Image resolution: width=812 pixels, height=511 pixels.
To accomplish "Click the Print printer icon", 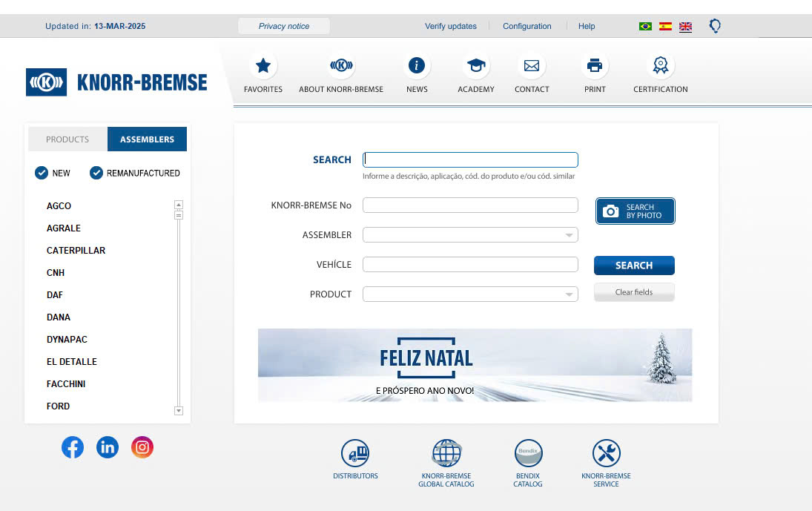I will point(595,66).
